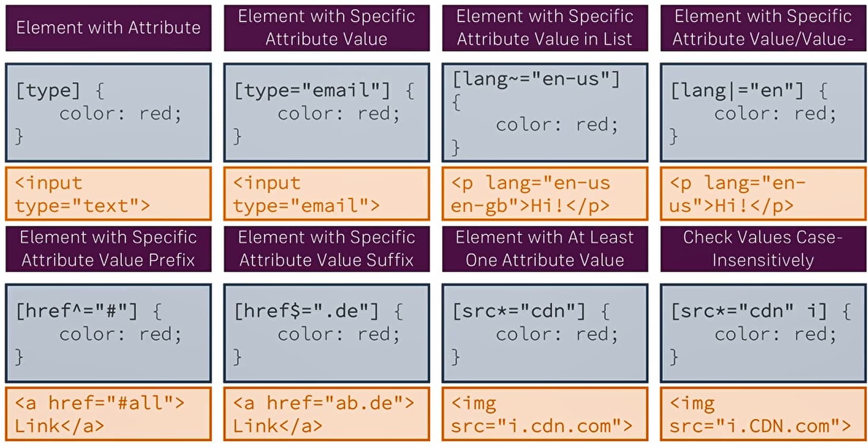Select the "Check Values Case-Insensitively" heading
868x444 pixels.
tap(763, 249)
